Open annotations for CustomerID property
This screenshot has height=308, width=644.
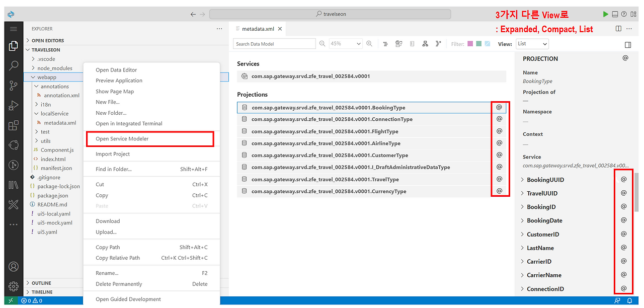point(623,234)
